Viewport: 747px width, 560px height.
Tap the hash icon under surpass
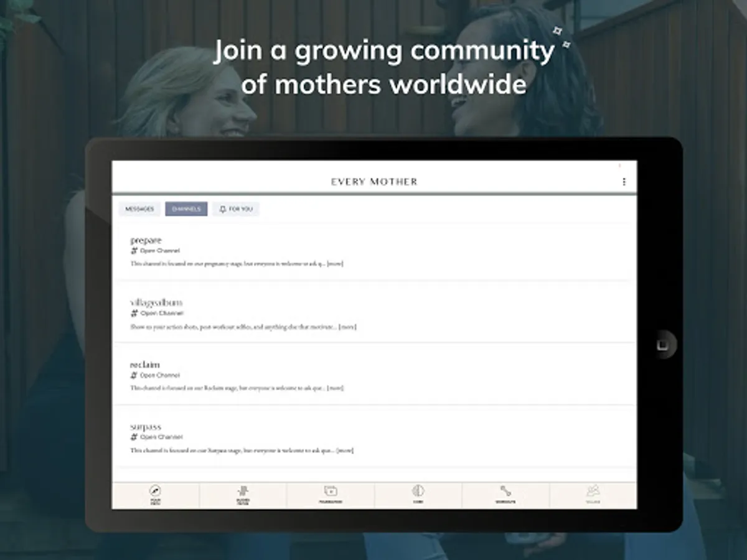tap(134, 437)
